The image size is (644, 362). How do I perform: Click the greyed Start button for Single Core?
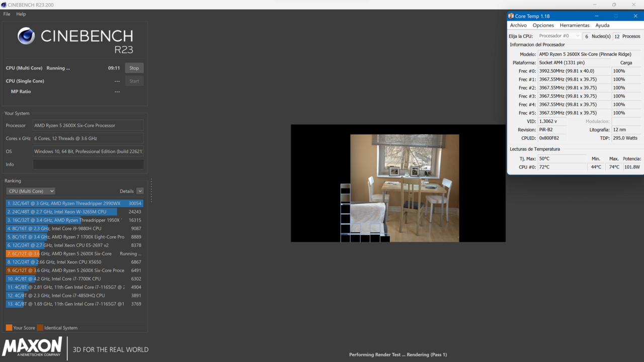click(134, 81)
